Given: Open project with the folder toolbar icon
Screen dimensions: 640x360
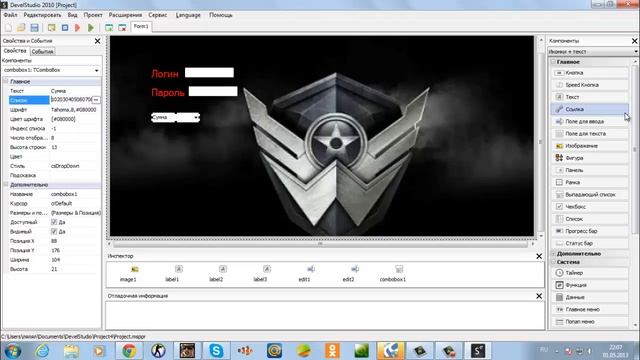Looking at the screenshot, I should click(21, 28).
